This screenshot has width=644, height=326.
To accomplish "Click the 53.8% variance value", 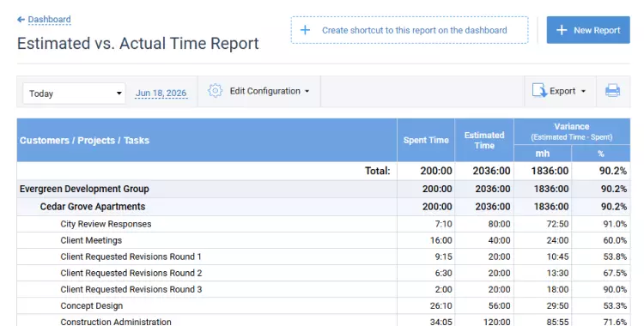I will coord(615,257).
